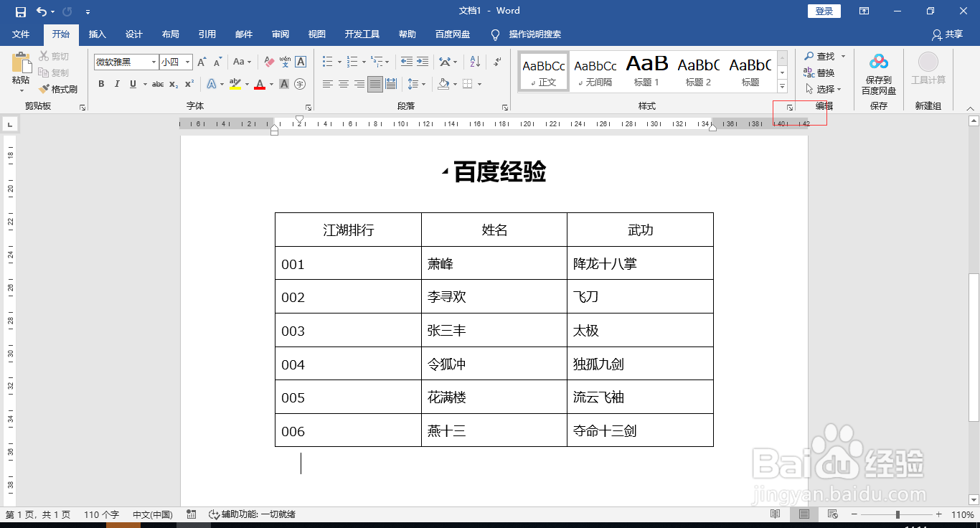This screenshot has height=528, width=980.
Task: Open the 文件 menu
Action: (22, 34)
